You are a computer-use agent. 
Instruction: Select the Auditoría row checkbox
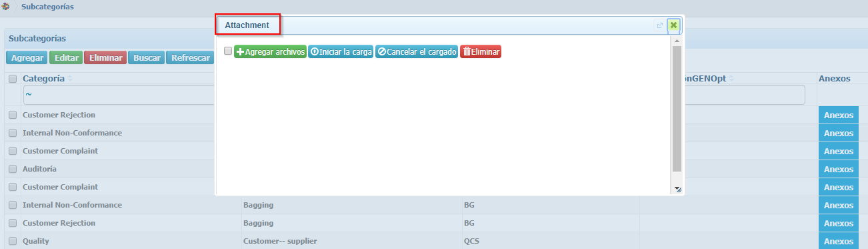(x=13, y=169)
